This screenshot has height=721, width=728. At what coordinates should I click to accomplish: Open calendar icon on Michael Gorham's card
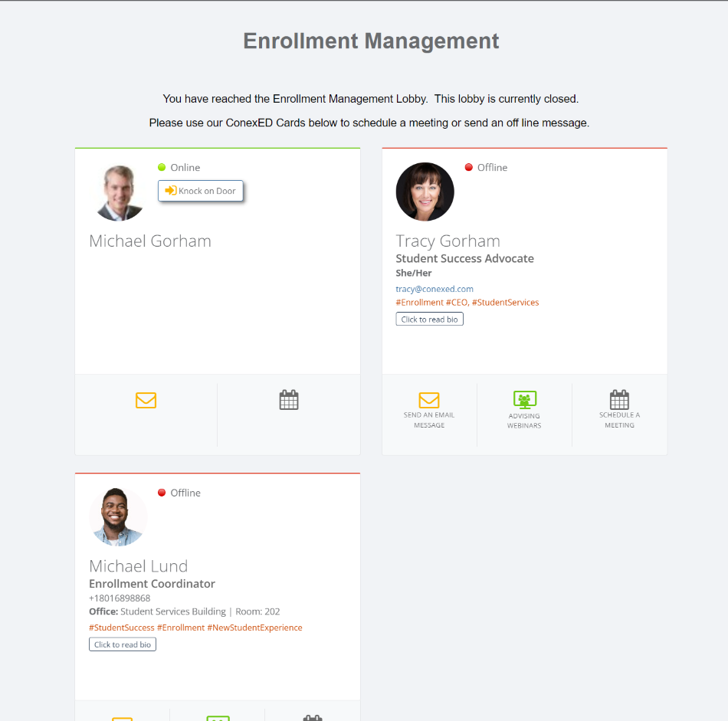(289, 400)
